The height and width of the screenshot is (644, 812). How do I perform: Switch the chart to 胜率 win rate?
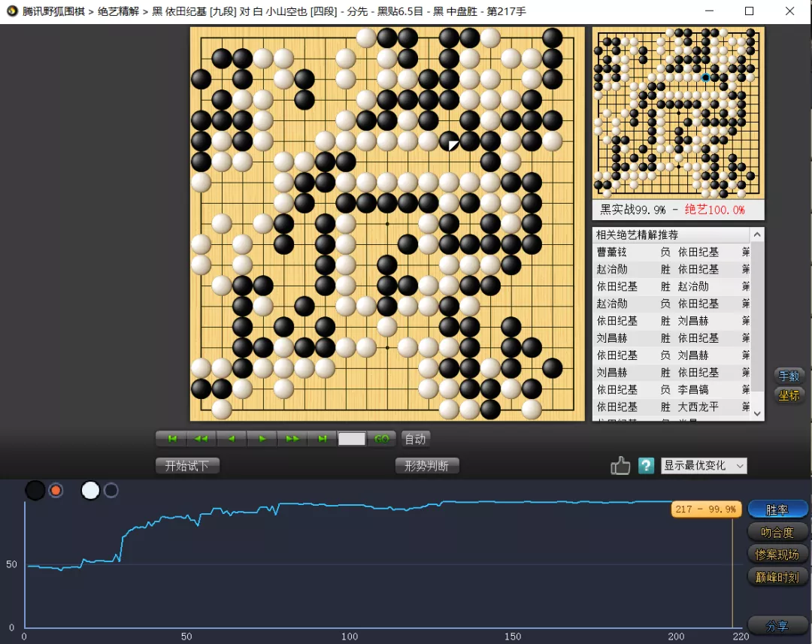pyautogui.click(x=777, y=509)
